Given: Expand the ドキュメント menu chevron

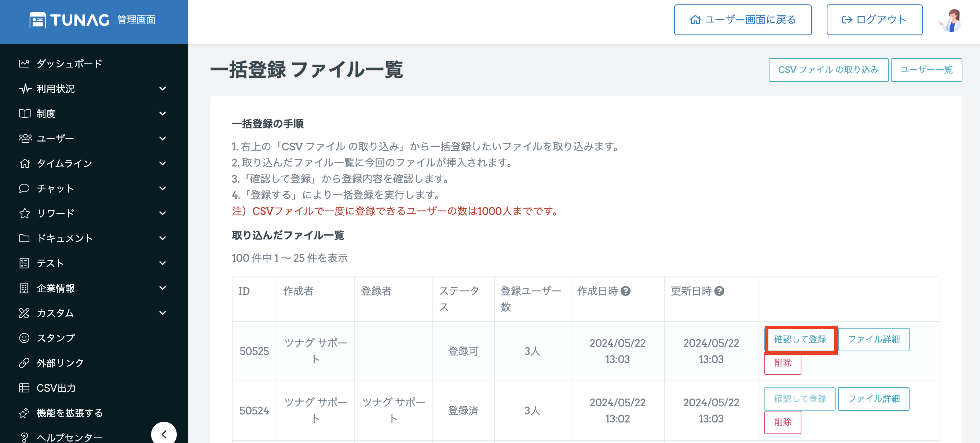Looking at the screenshot, I should (162, 238).
